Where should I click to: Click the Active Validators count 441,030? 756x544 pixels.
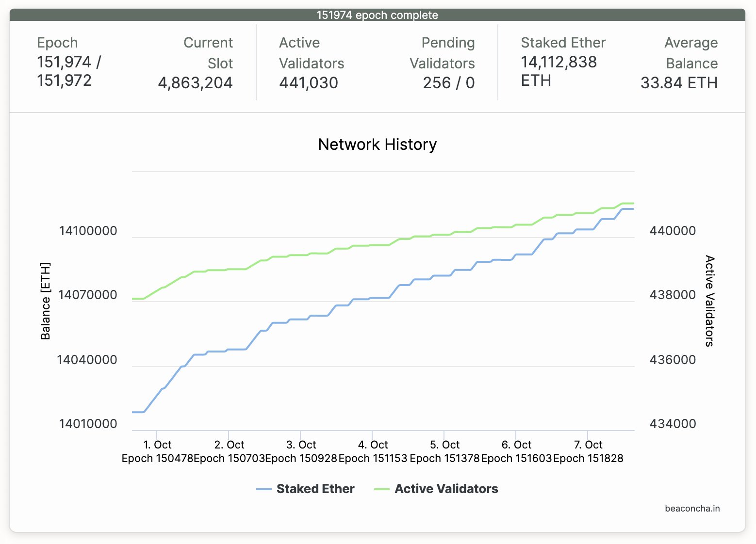(x=309, y=83)
